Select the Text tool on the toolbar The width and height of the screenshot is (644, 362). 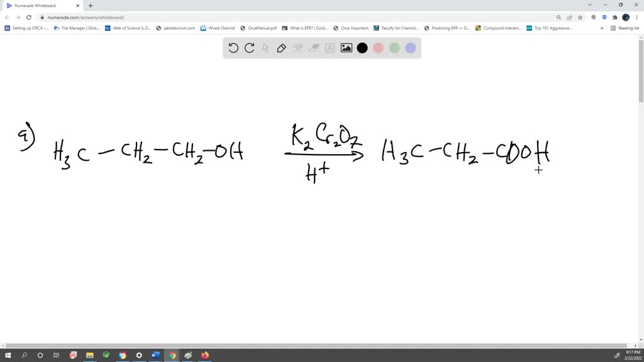click(330, 48)
